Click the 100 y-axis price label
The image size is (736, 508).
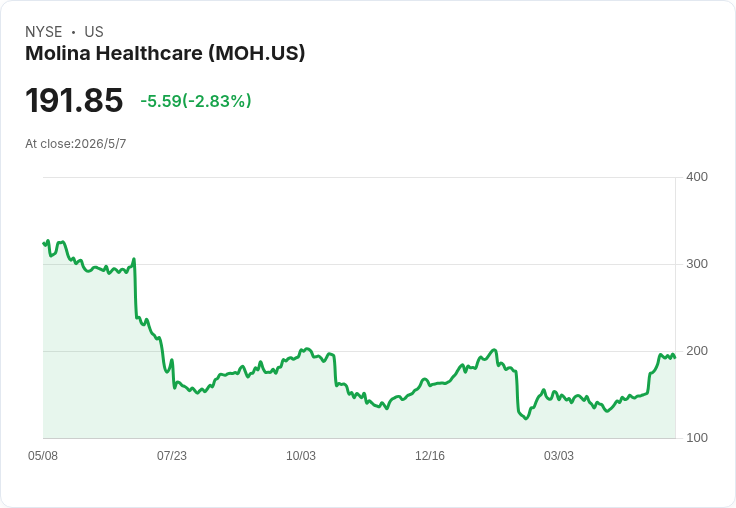tap(697, 438)
